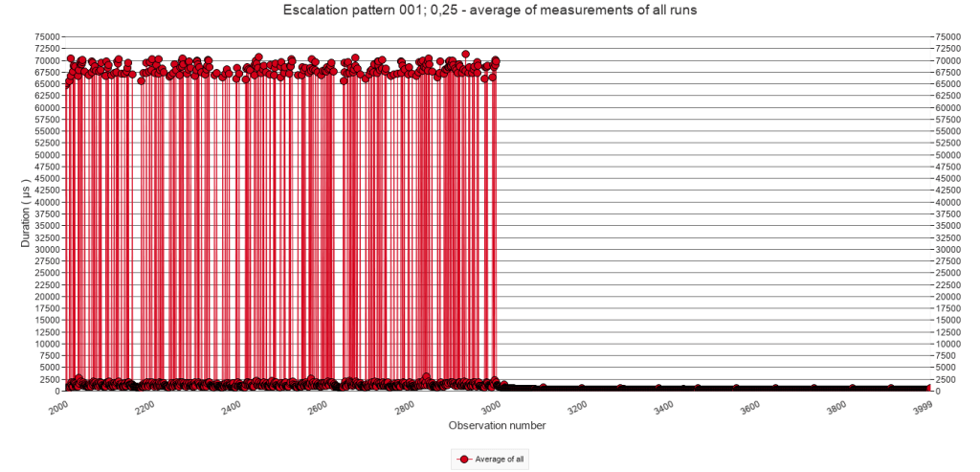Click x-axis tick label 3000

492,407
